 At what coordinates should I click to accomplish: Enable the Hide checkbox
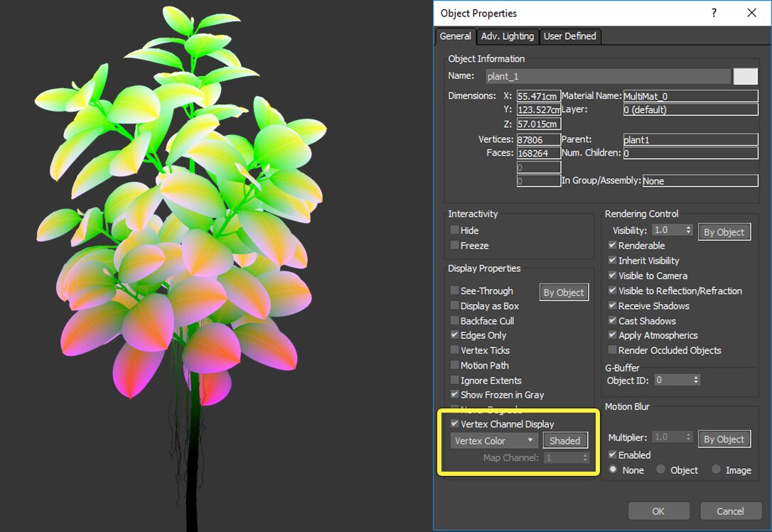(455, 230)
